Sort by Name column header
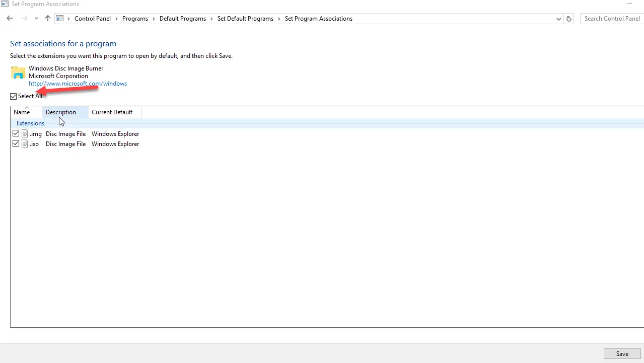The width and height of the screenshot is (644, 363). [x=26, y=112]
